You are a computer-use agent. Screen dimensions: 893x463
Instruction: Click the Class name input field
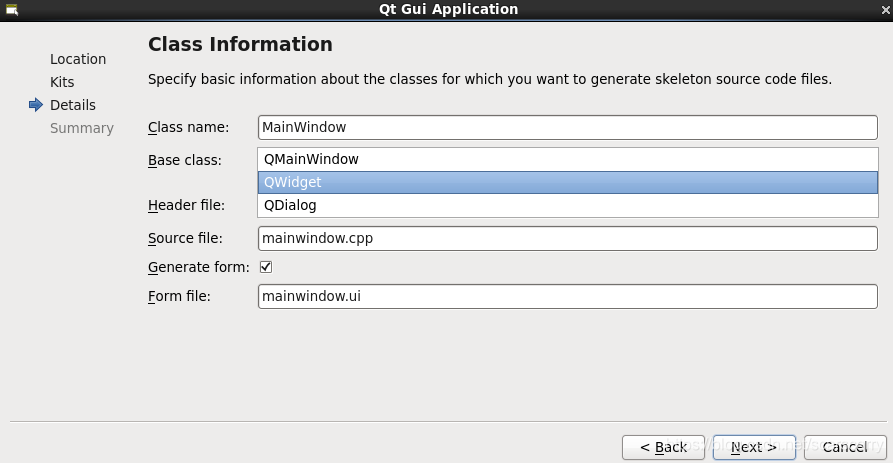[567, 127]
